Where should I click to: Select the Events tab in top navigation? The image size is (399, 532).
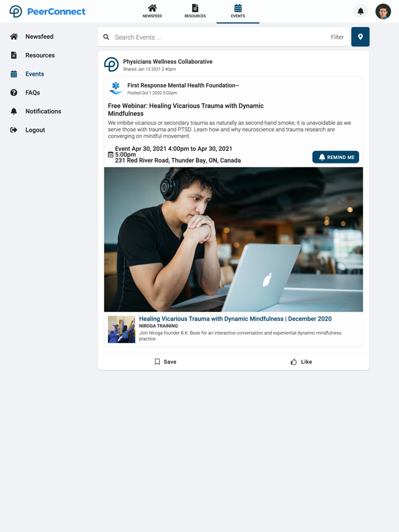pyautogui.click(x=238, y=11)
